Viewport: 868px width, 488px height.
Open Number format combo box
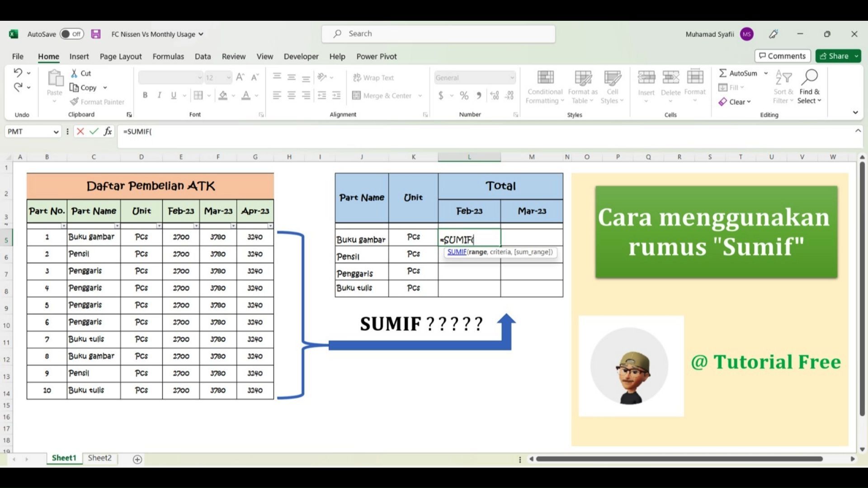tap(475, 78)
